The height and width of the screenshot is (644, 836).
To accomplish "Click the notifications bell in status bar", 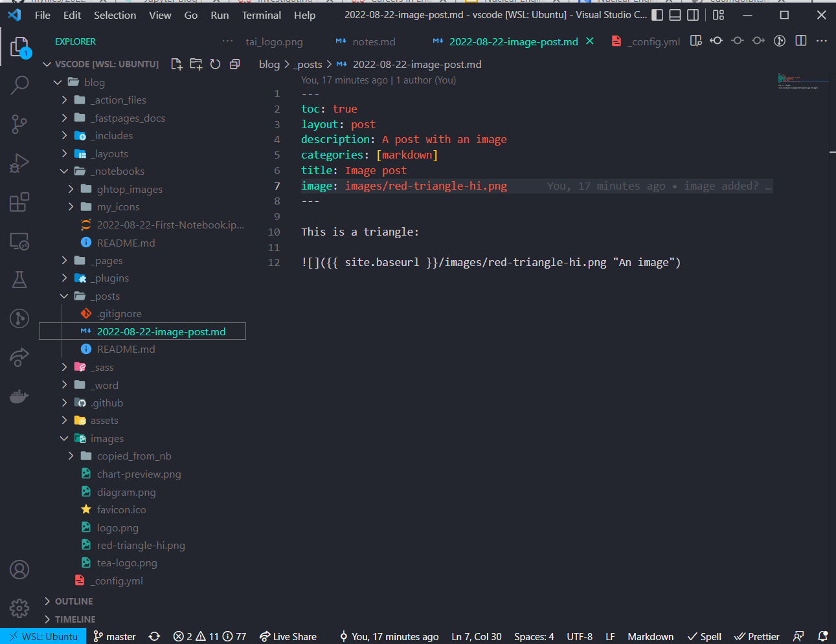I will coord(823,636).
